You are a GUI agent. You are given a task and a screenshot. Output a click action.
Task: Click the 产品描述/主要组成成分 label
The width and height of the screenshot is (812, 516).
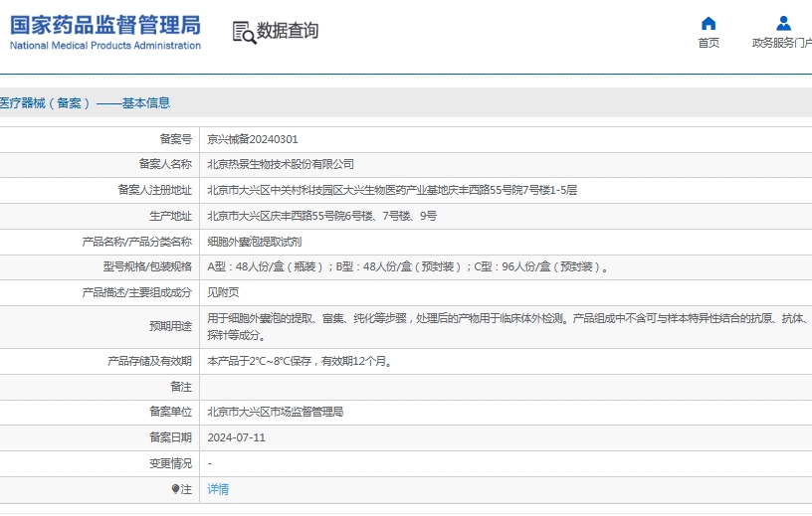pyautogui.click(x=136, y=292)
